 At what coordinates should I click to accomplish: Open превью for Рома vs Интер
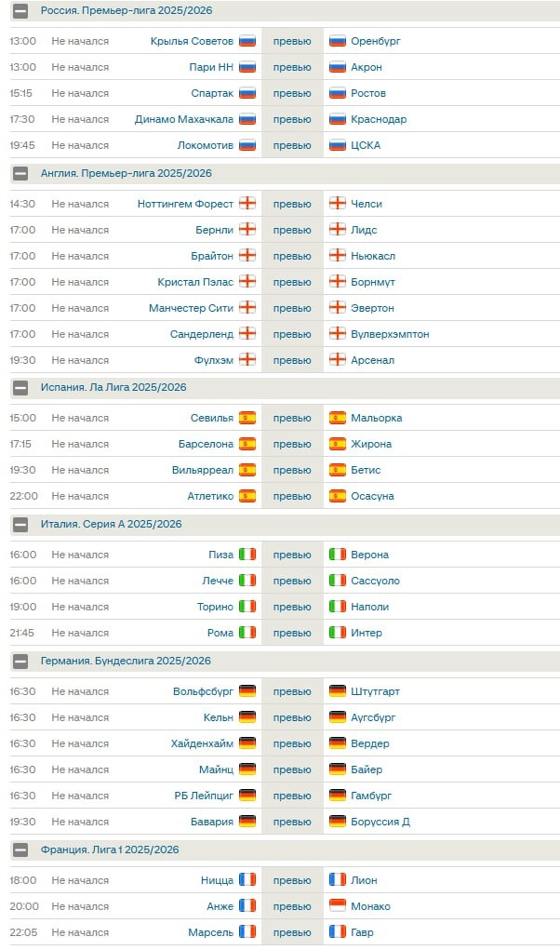pyautogui.click(x=292, y=633)
